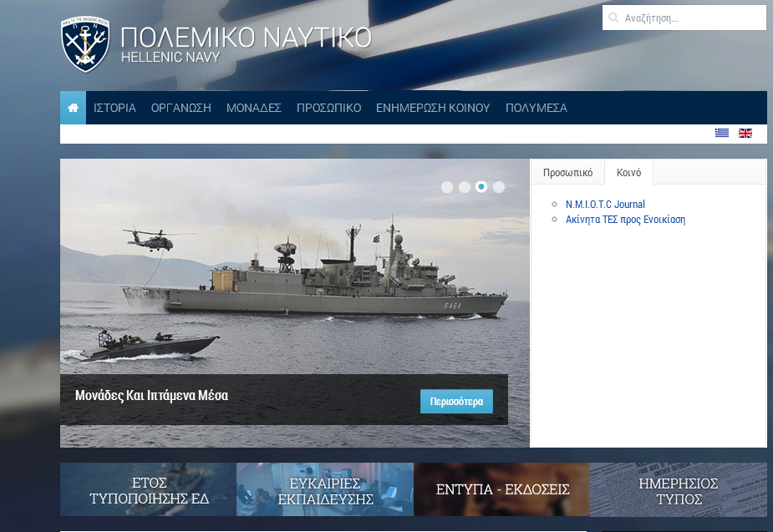The height and width of the screenshot is (532, 773).
Task: Open Ακίνητα ΤΕΣ προς Ενοικίαση link
Action: coord(625,220)
